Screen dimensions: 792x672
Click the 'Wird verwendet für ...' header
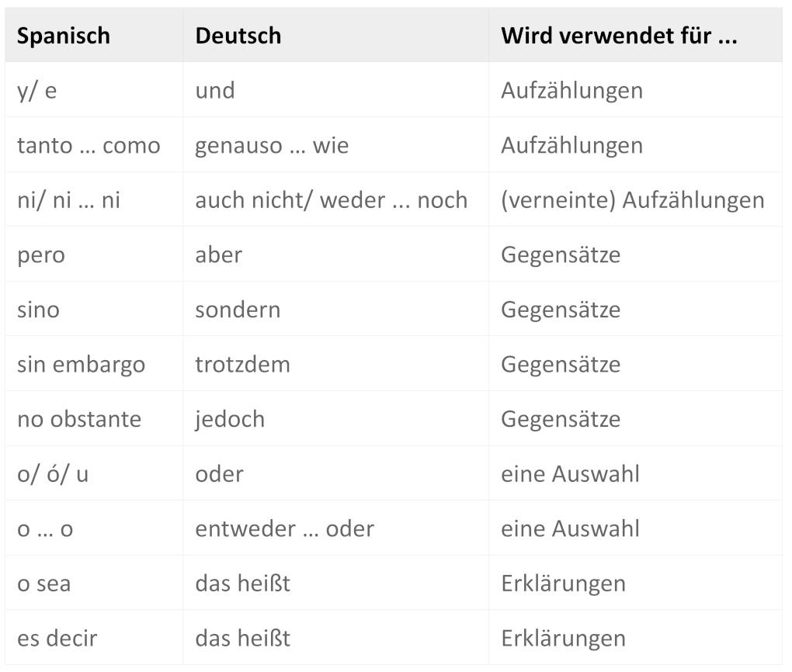619,36
